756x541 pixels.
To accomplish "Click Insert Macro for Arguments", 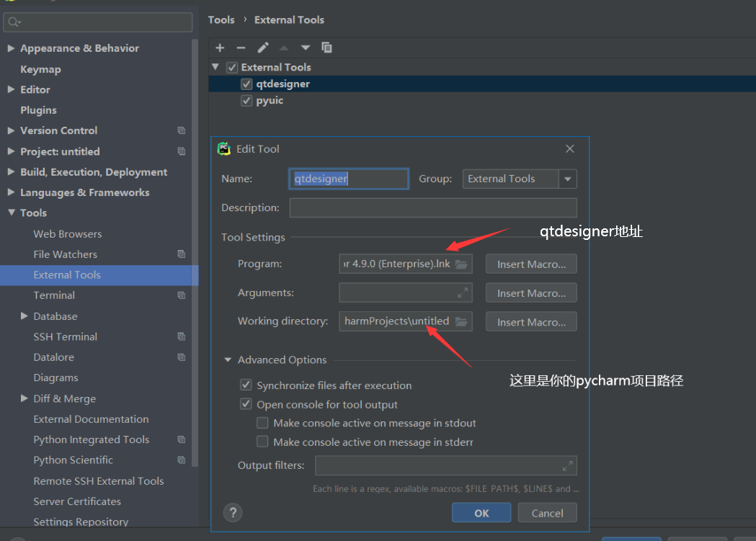I will click(x=531, y=293).
